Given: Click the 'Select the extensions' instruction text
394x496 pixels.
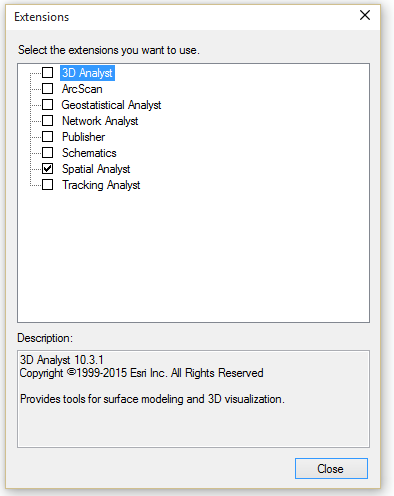Looking at the screenshot, I should pyautogui.click(x=109, y=50).
